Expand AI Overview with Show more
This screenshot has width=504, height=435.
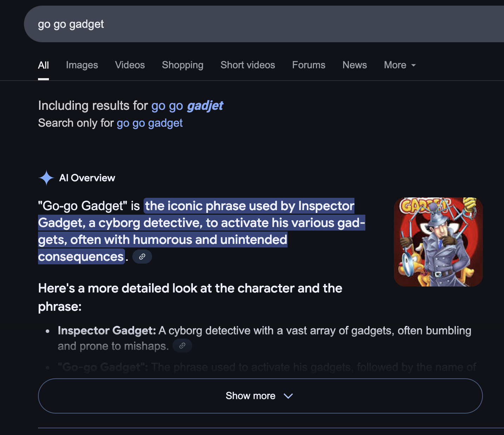pos(260,396)
